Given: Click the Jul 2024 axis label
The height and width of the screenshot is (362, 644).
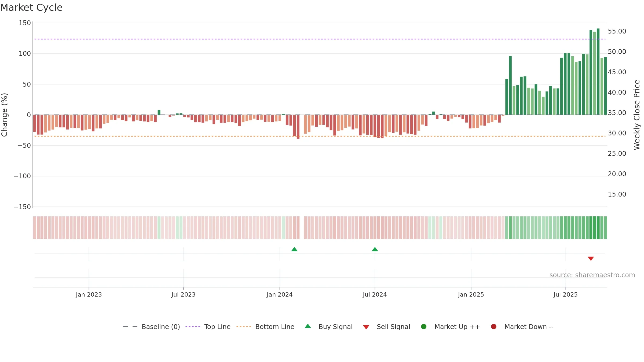Looking at the screenshot, I should coord(375,294).
